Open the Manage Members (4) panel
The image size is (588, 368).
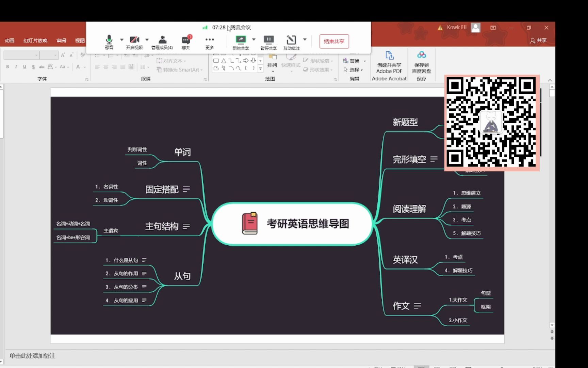point(162,42)
